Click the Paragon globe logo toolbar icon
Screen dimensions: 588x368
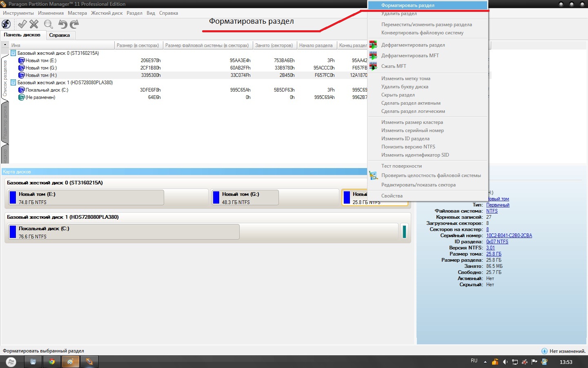[6, 24]
